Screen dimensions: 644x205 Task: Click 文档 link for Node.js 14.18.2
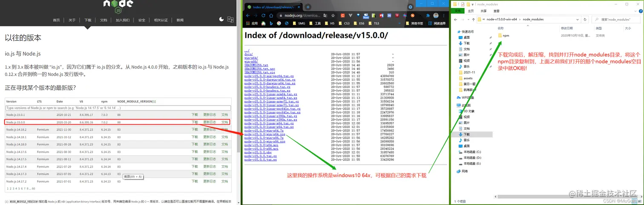[224, 130]
